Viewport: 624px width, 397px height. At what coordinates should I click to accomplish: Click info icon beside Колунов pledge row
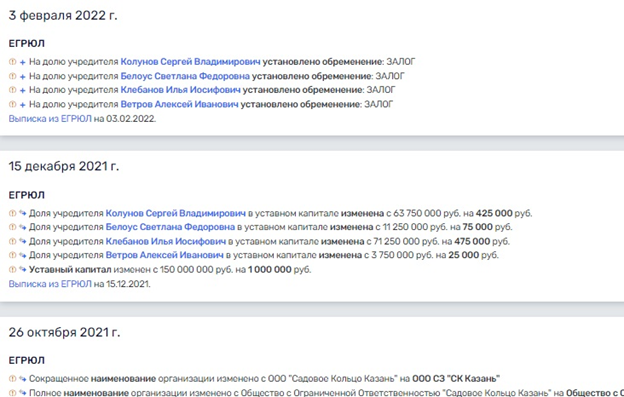pos(12,62)
